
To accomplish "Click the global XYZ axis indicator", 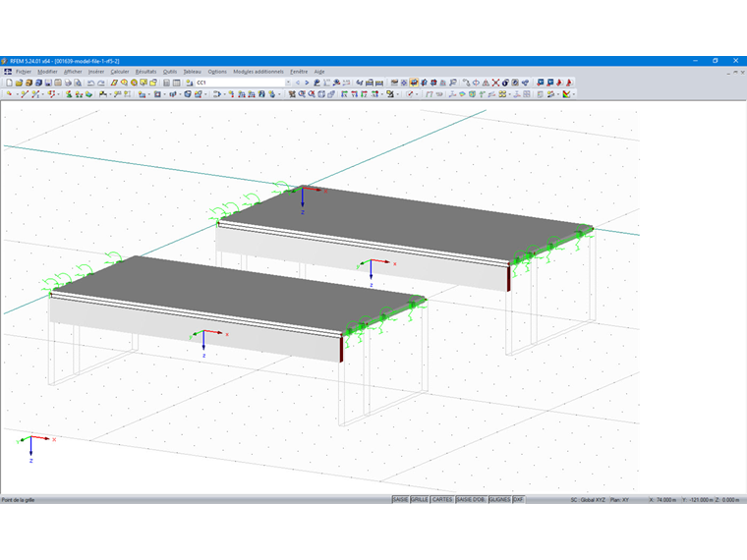I will coord(35,448).
